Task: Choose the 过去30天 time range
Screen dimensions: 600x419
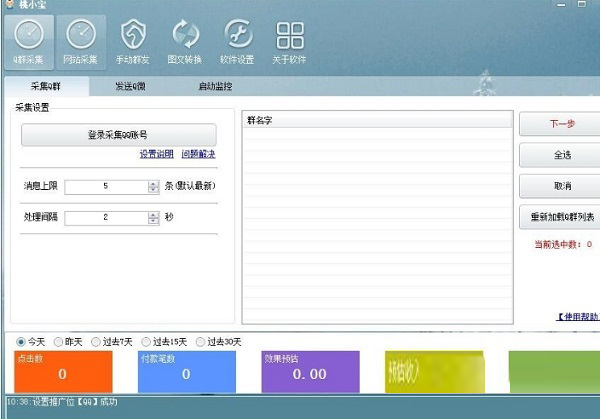Action: tap(201, 341)
